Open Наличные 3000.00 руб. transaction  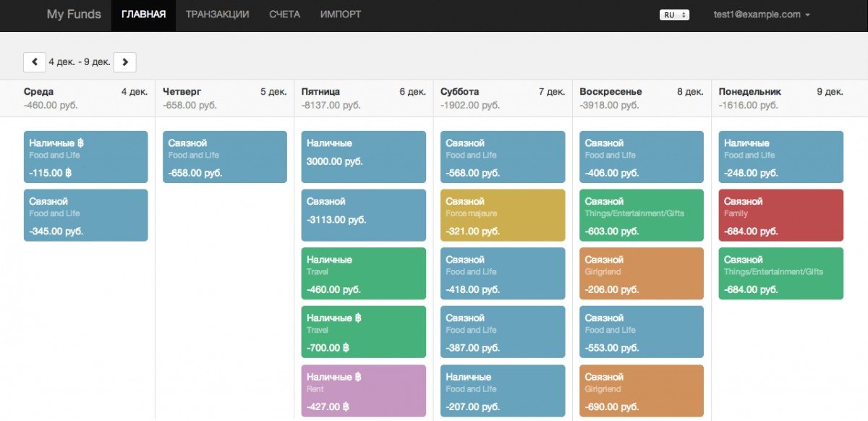pyautogui.click(x=364, y=157)
